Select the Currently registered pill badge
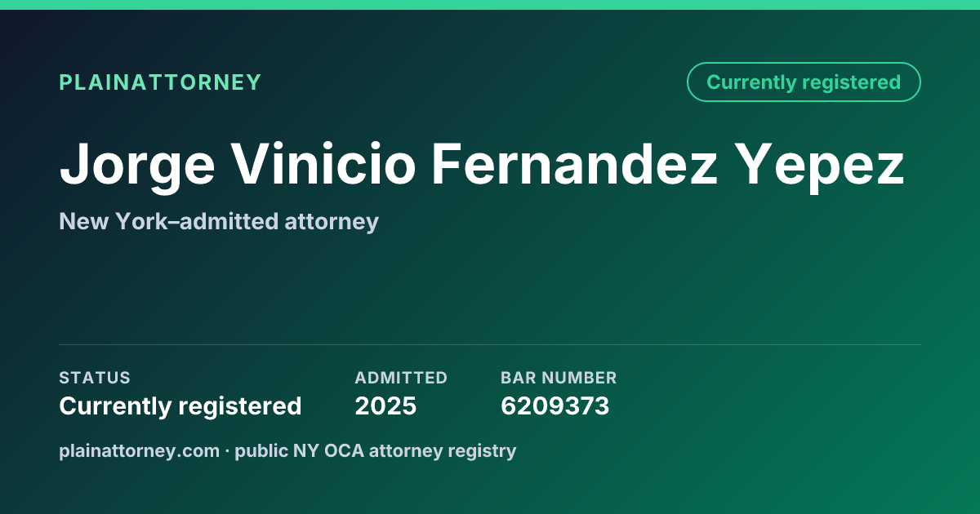Image resolution: width=980 pixels, height=514 pixels. pyautogui.click(x=804, y=82)
